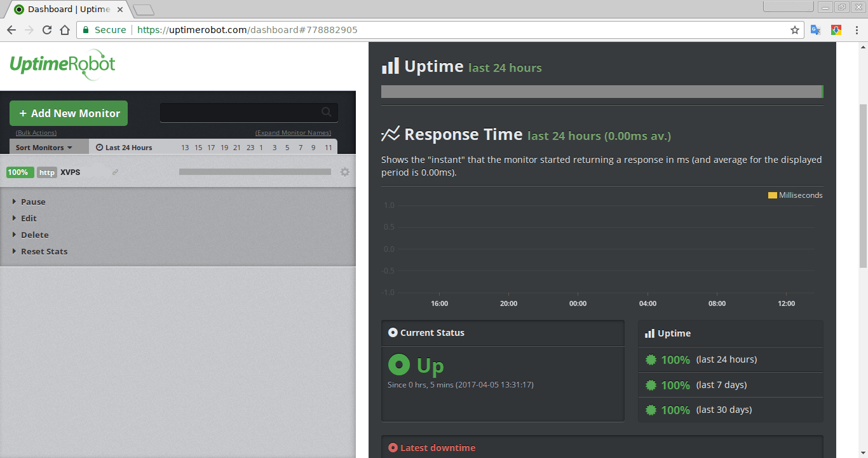Click the arrow beside Pause

tap(14, 202)
